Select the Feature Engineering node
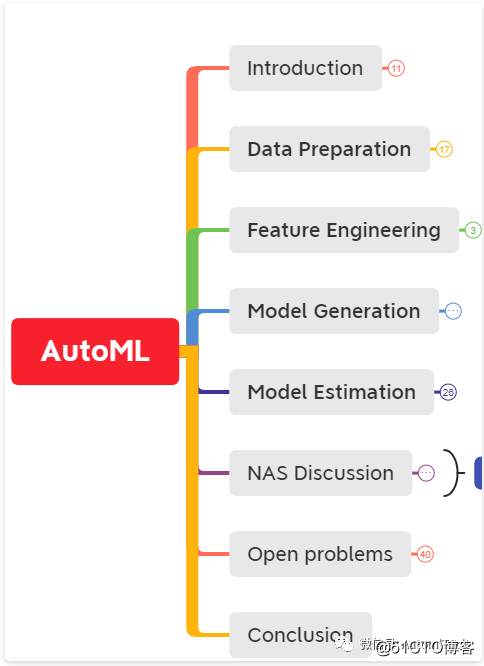This screenshot has width=484, height=666. (344, 230)
